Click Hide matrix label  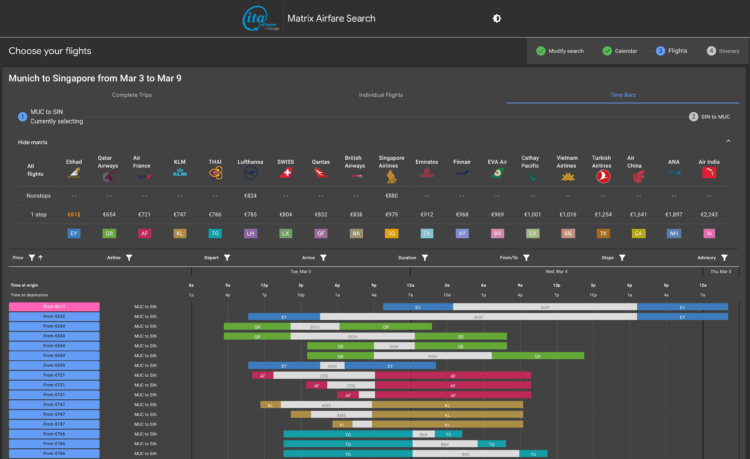(x=32, y=142)
